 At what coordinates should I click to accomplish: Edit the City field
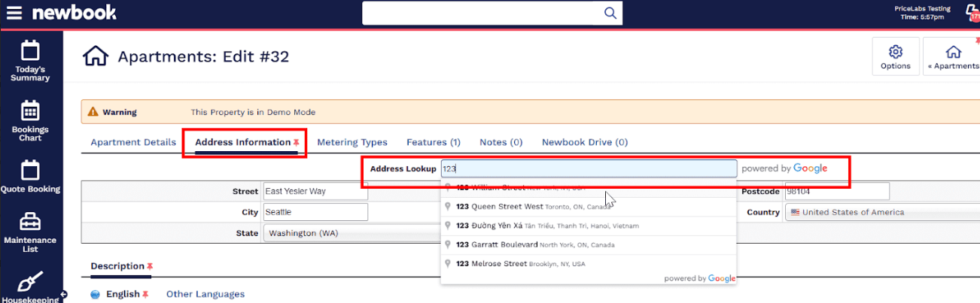315,212
